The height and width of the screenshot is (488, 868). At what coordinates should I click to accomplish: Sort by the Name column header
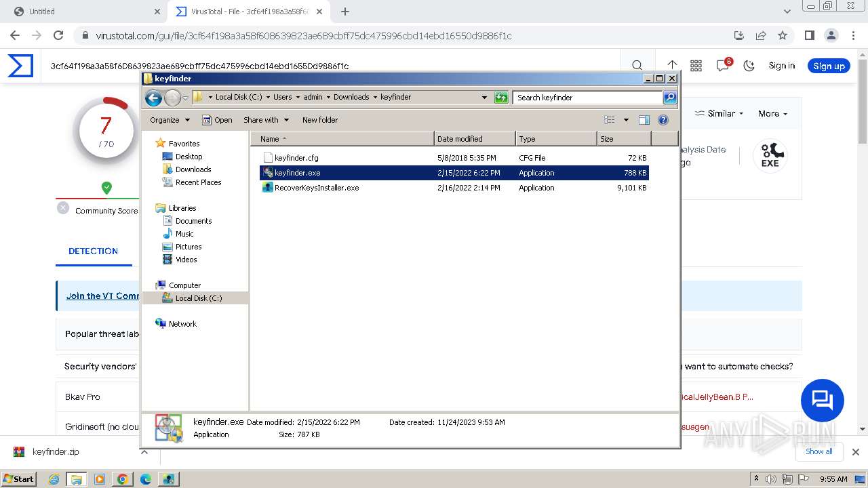[x=342, y=139]
